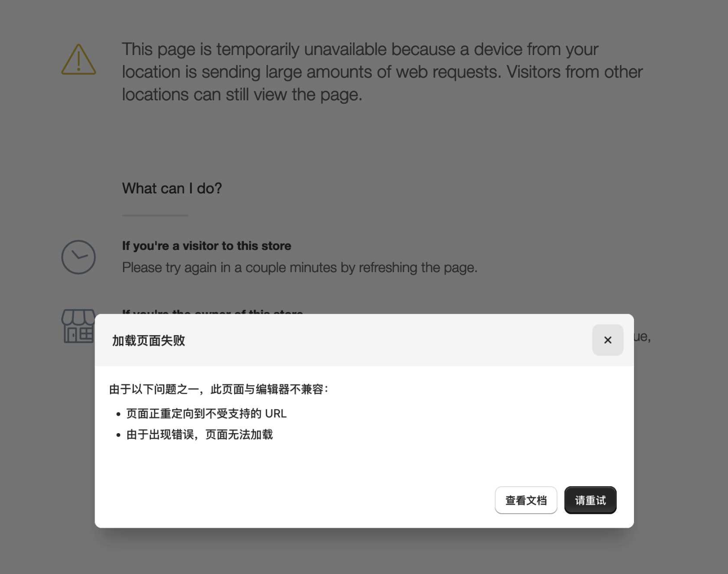
Task: Click the 由于出现错误，页面无法加载 bullet
Action: tap(200, 435)
